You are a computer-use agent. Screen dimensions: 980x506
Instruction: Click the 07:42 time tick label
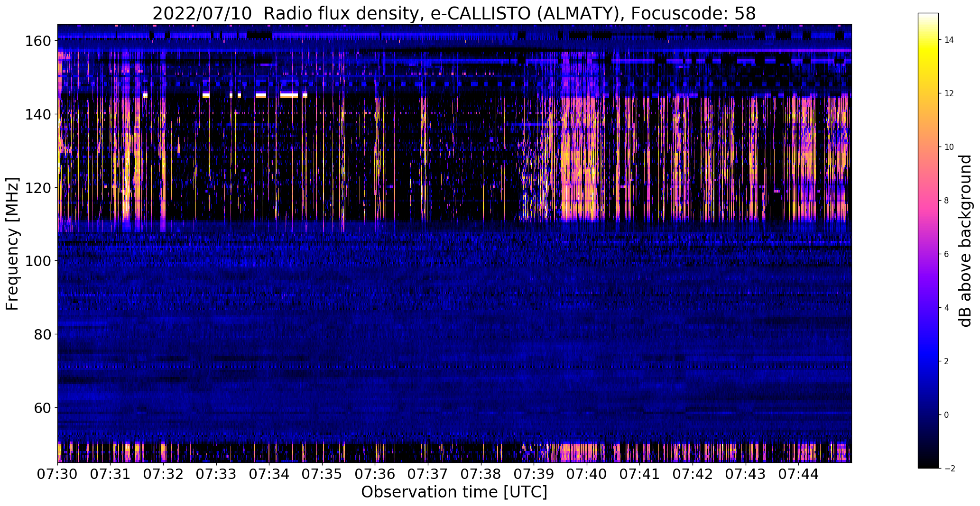tap(693, 474)
